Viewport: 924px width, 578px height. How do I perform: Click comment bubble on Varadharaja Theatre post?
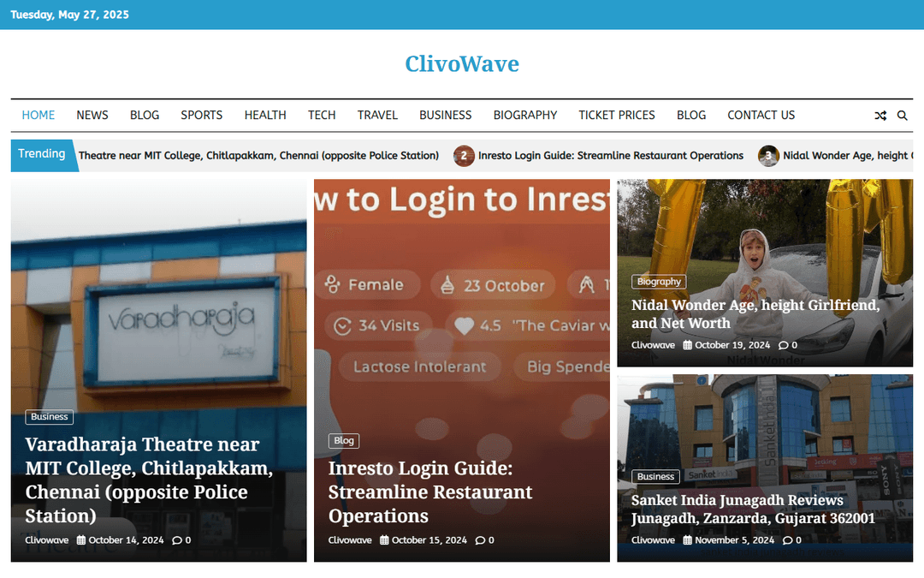[177, 540]
